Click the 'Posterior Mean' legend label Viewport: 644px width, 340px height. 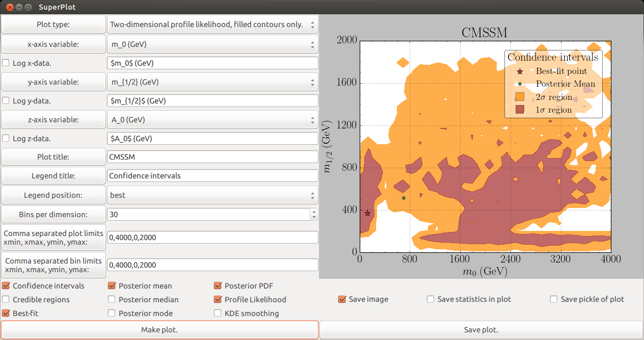(566, 84)
